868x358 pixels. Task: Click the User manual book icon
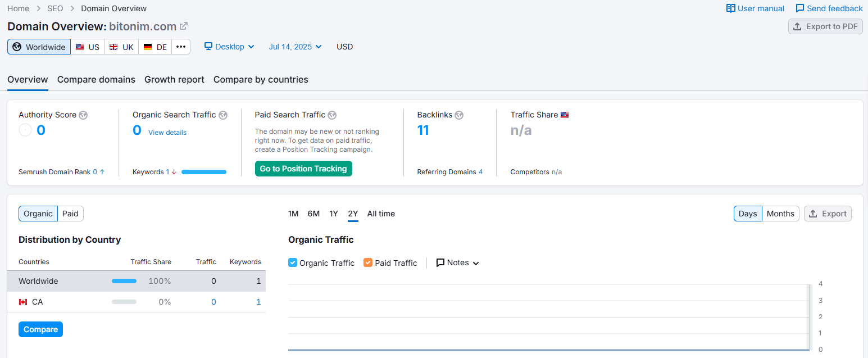tap(731, 8)
